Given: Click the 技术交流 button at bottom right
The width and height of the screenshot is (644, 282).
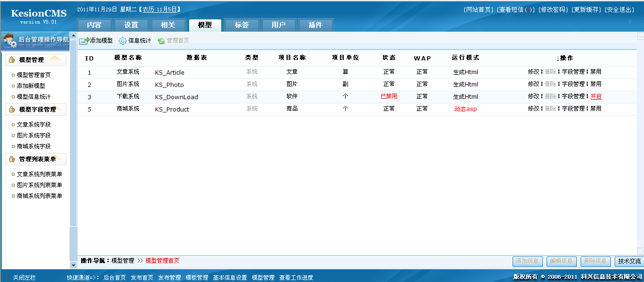Looking at the screenshot, I should point(629,261).
